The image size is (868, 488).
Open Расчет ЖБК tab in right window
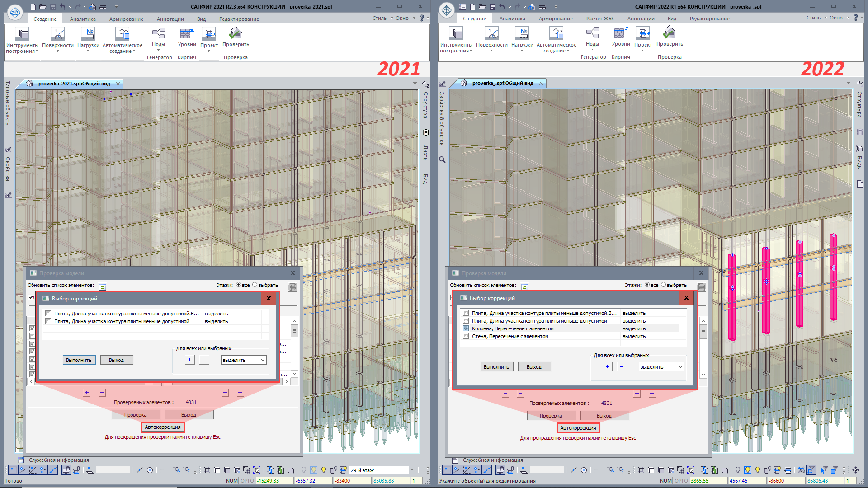(x=600, y=19)
